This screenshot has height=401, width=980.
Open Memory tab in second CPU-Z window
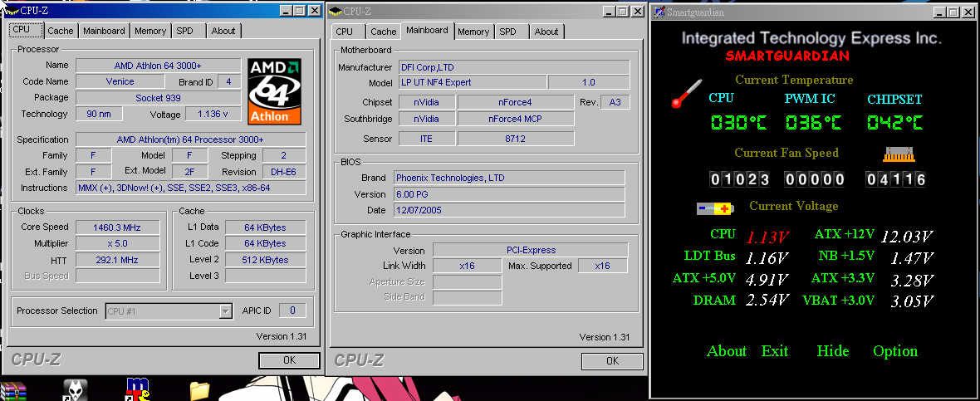pos(473,32)
